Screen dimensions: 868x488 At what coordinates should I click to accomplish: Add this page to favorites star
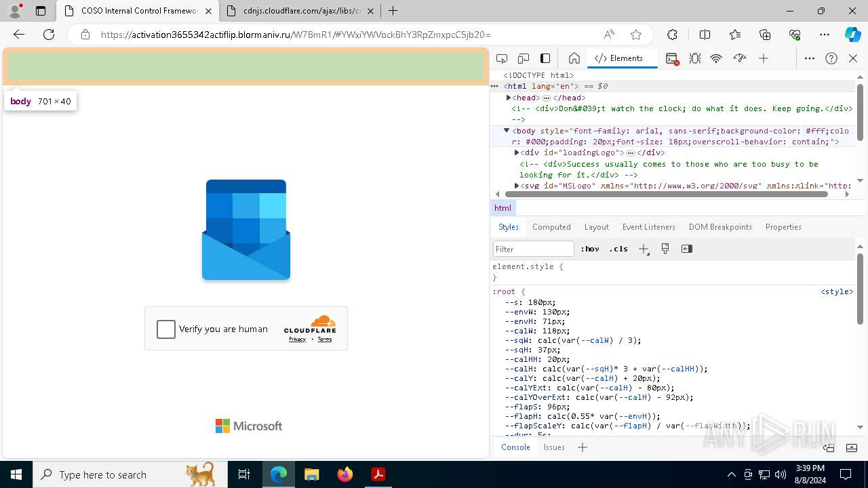click(x=635, y=35)
